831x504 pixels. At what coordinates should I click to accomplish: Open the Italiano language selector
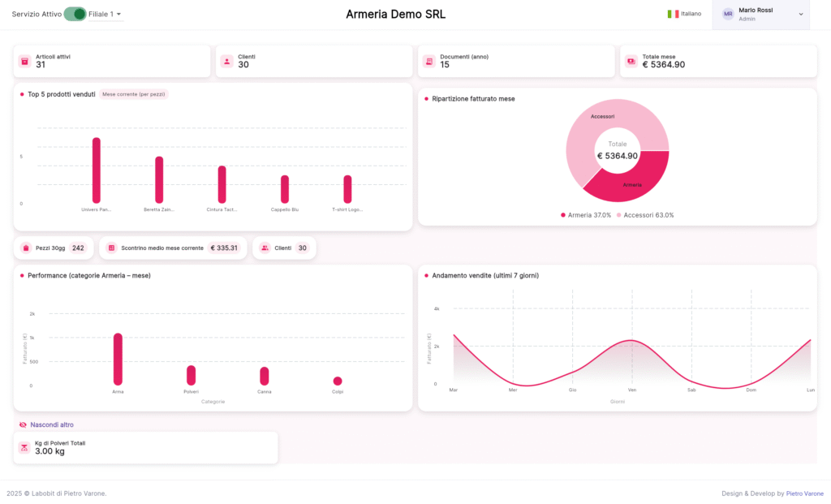(684, 14)
